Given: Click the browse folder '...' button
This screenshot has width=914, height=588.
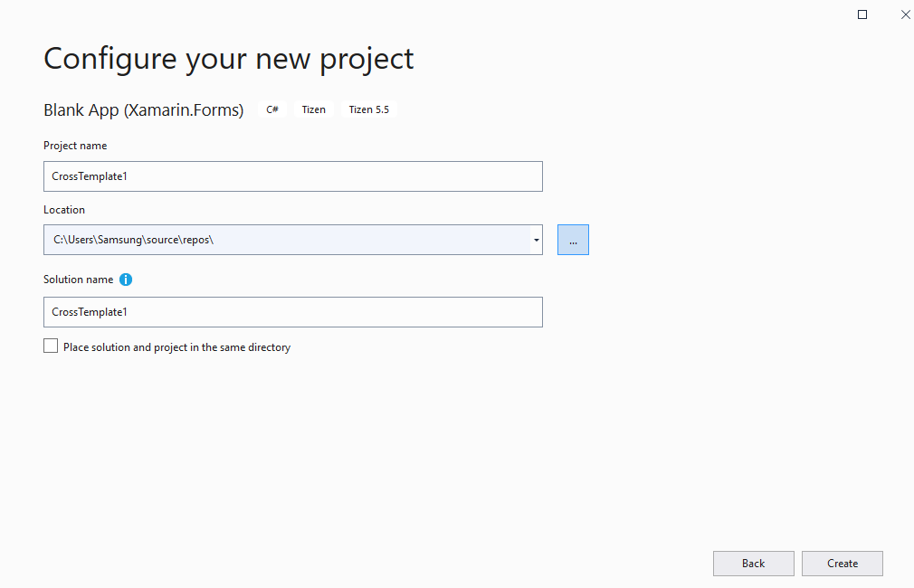Looking at the screenshot, I should pyautogui.click(x=573, y=239).
